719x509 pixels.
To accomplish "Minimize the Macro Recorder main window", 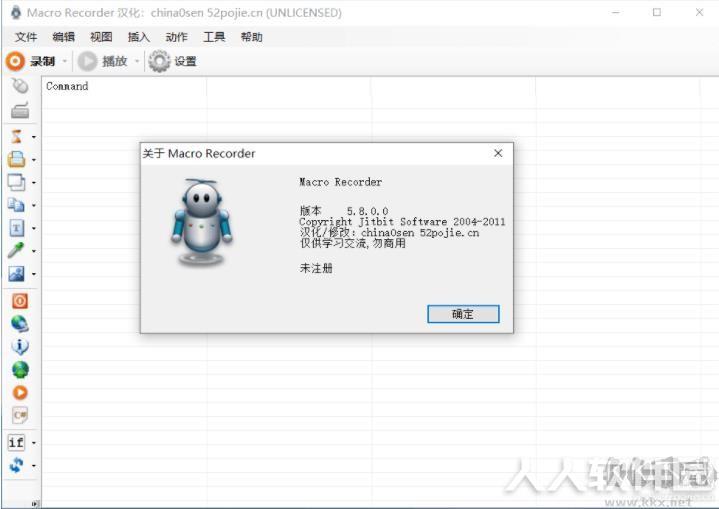I will (615, 12).
